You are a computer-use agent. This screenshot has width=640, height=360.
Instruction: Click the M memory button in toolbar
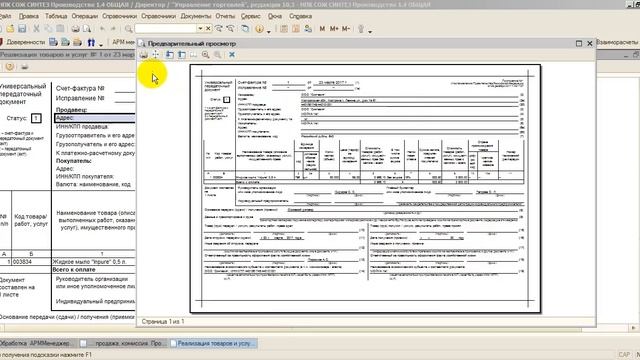point(322,29)
